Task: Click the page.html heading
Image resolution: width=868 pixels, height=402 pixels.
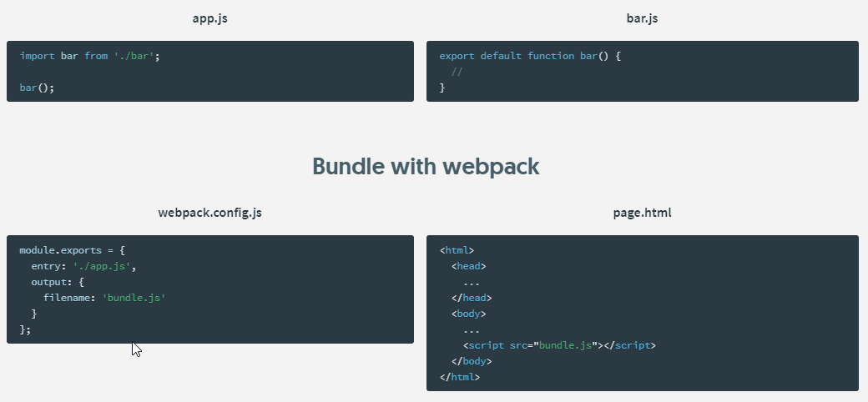Action: 642,213
